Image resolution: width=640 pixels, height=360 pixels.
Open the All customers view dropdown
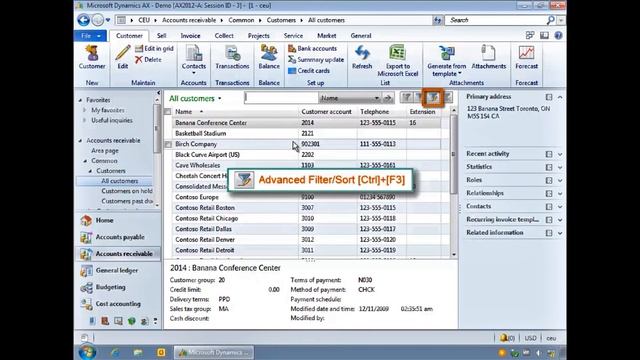coord(219,99)
